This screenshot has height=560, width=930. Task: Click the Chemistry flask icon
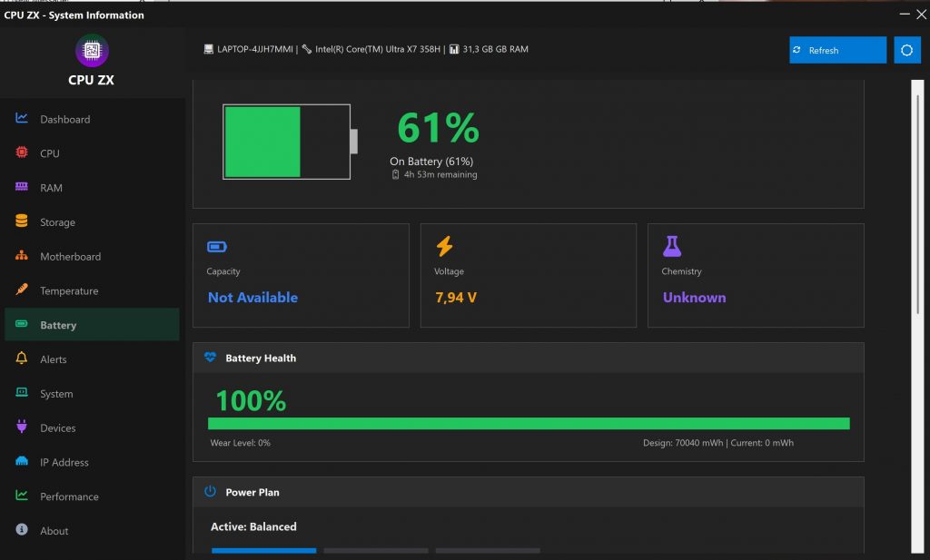click(672, 246)
